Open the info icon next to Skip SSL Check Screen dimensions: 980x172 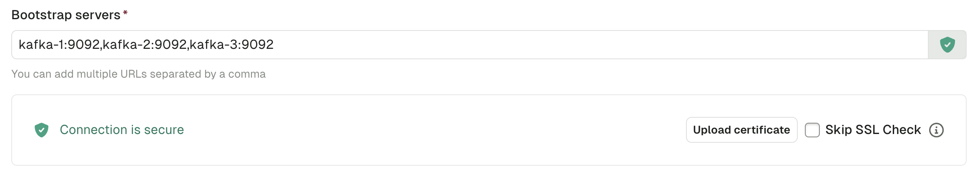tap(936, 130)
